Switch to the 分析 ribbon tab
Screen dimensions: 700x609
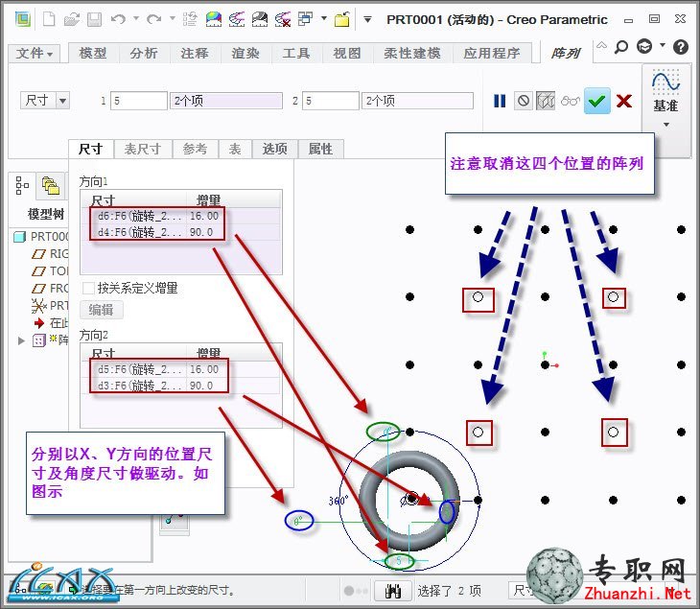click(144, 53)
